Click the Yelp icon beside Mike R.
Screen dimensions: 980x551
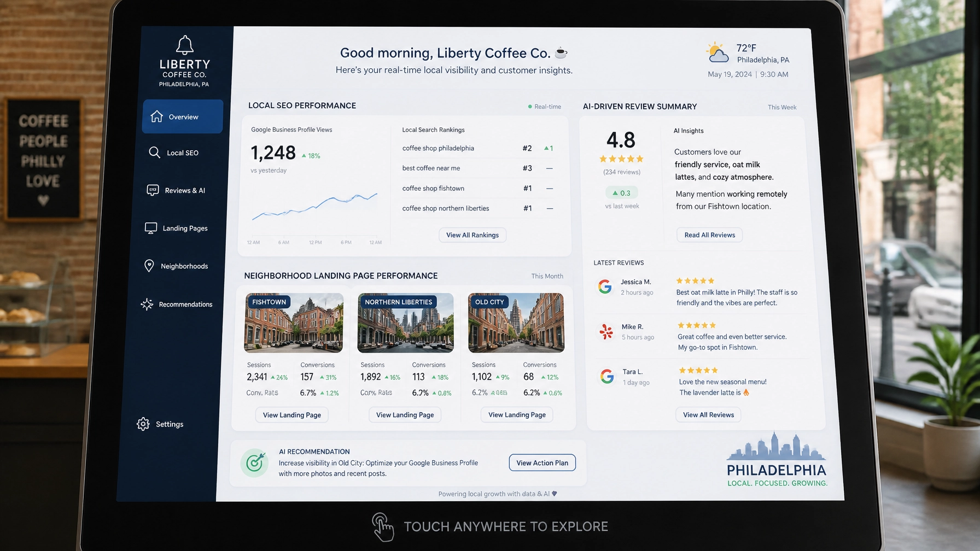click(606, 331)
